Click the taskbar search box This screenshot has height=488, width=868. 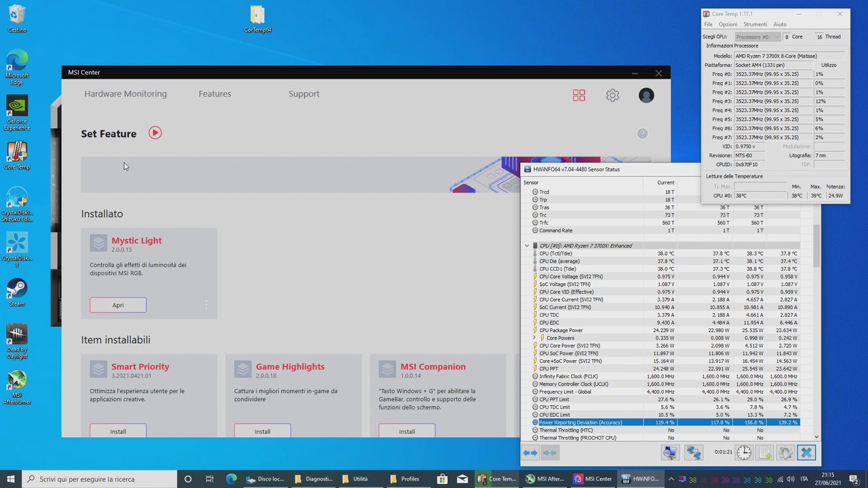pyautogui.click(x=100, y=479)
